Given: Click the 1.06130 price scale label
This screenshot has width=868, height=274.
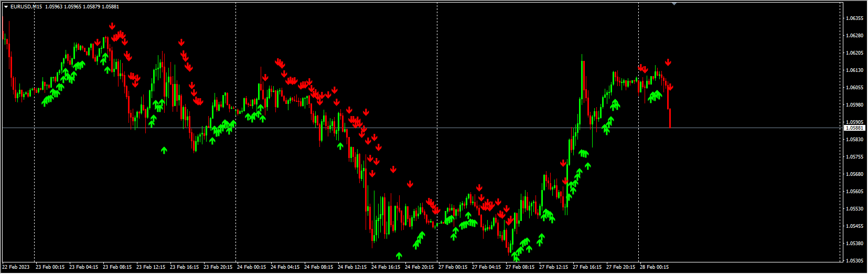Looking at the screenshot, I should (854, 70).
